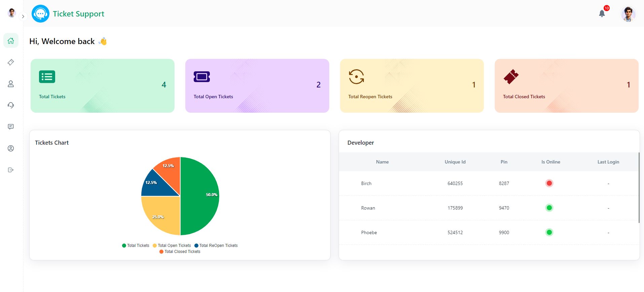Select developer Rowan in the table

(x=368, y=208)
